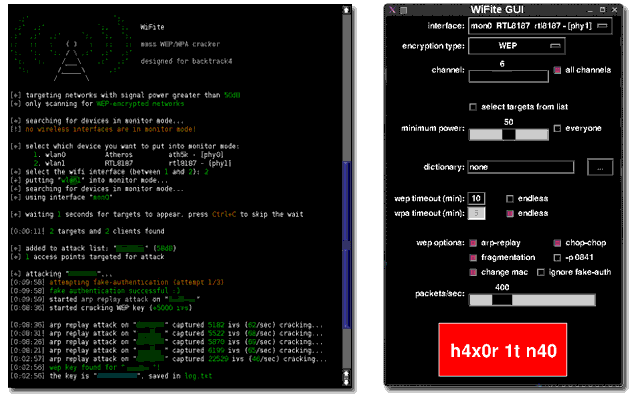This screenshot has width=640, height=400.
Task: Open the interface dropdown showing mon0 RTL8187
Action: click(540, 26)
